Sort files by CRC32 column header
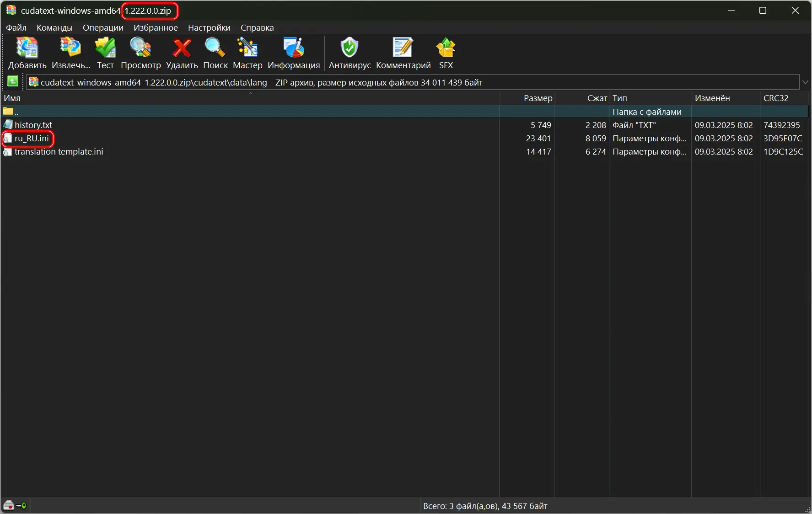 [785, 98]
